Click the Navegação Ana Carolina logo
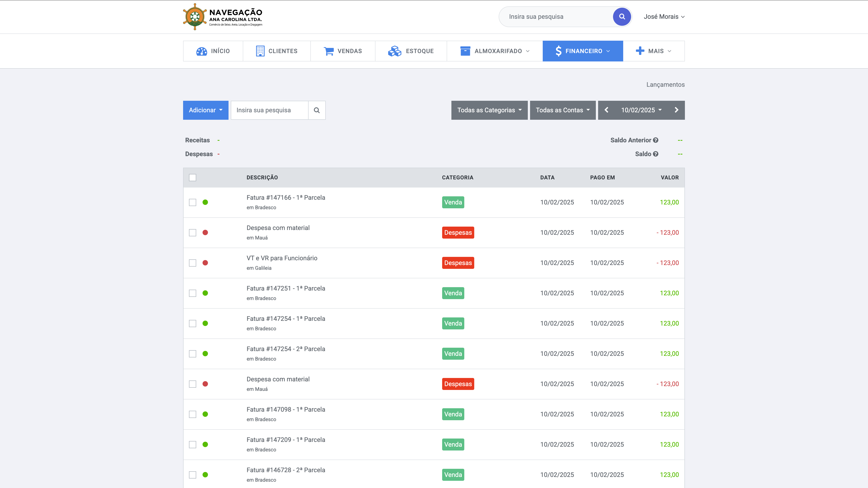Image resolution: width=868 pixels, height=488 pixels. (223, 17)
